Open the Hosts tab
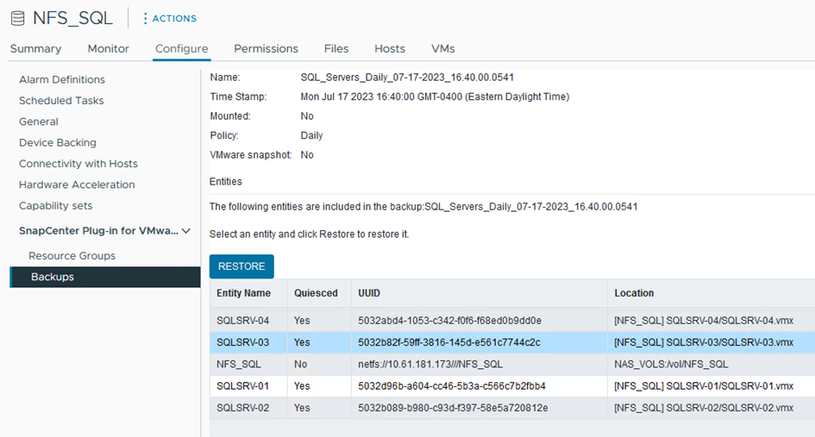The image size is (815, 437). pyautogui.click(x=389, y=48)
